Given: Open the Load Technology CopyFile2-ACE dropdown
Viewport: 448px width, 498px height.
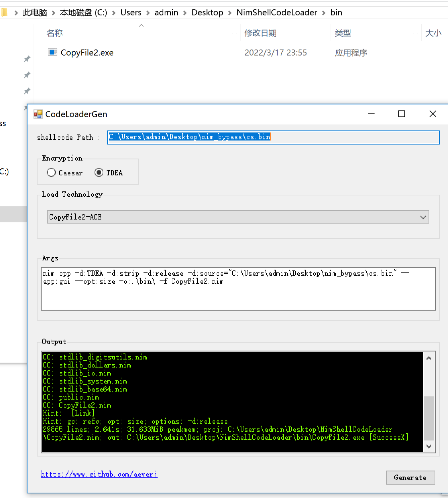Looking at the screenshot, I should point(238,217).
